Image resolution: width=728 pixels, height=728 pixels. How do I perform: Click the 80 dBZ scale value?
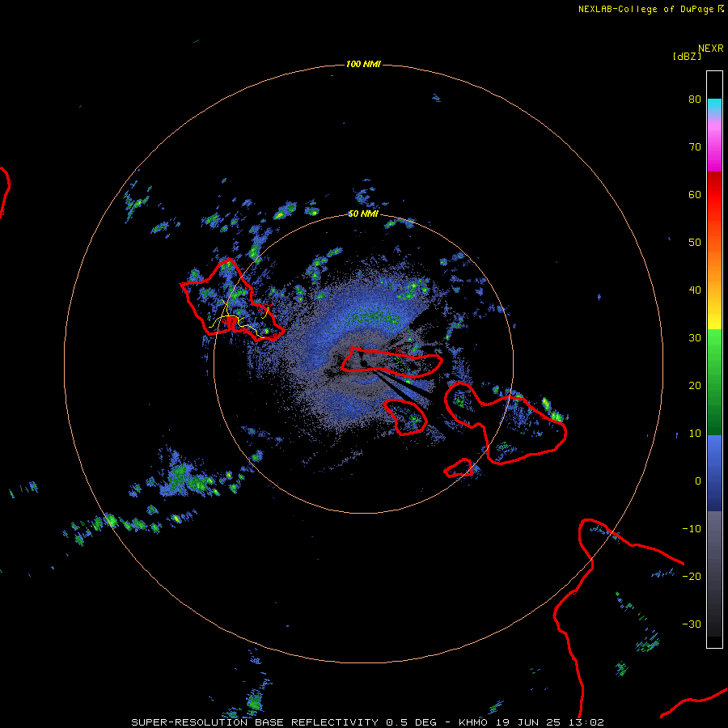click(x=695, y=99)
